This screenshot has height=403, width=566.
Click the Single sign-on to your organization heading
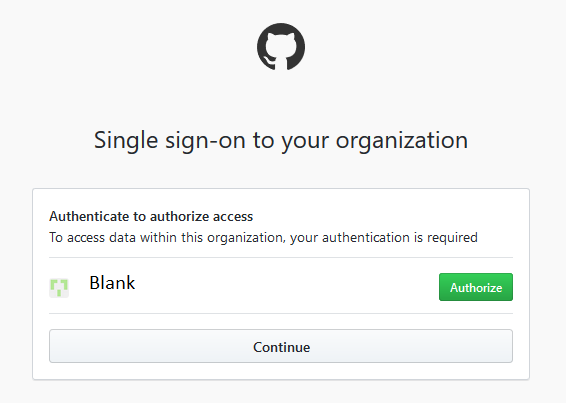(281, 140)
